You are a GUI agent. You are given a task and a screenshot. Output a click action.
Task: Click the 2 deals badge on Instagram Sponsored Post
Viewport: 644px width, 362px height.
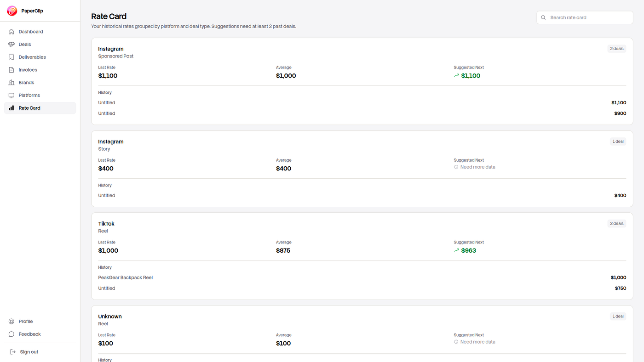pyautogui.click(x=617, y=49)
